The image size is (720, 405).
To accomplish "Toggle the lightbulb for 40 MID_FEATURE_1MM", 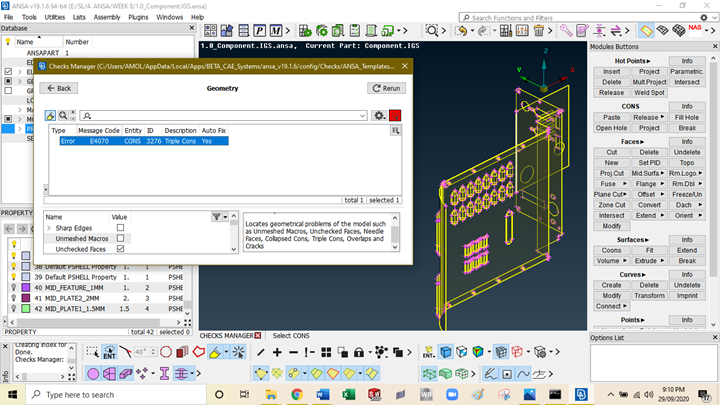I will (14, 287).
